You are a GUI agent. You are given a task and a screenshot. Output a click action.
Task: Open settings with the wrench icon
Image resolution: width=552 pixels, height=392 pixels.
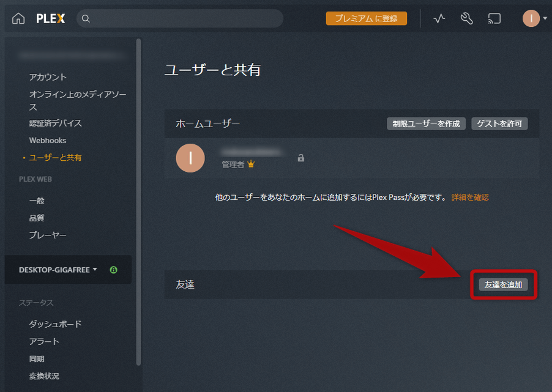point(467,18)
